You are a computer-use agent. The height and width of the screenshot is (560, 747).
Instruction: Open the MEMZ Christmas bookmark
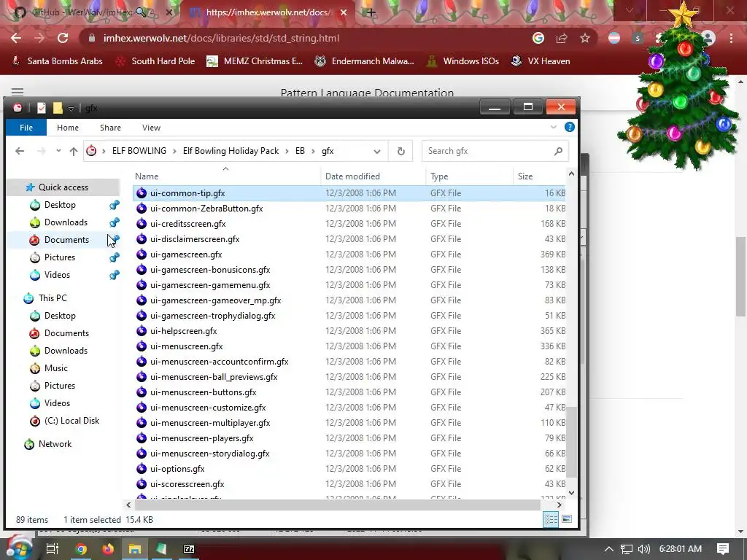point(255,61)
